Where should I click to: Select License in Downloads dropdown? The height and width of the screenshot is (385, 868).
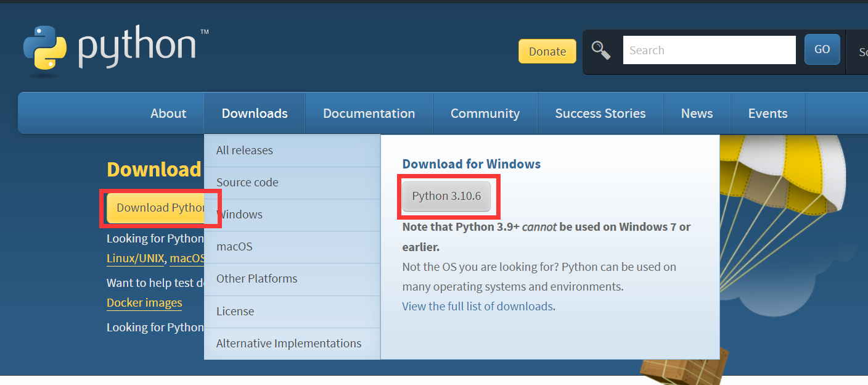point(292,312)
